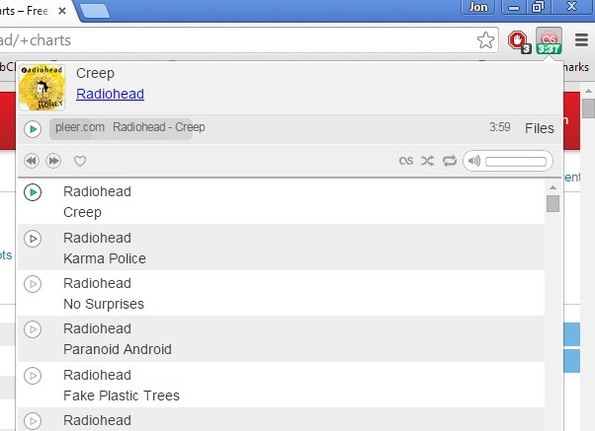Toggle repeat mode
The height and width of the screenshot is (431, 595).
pos(450,161)
